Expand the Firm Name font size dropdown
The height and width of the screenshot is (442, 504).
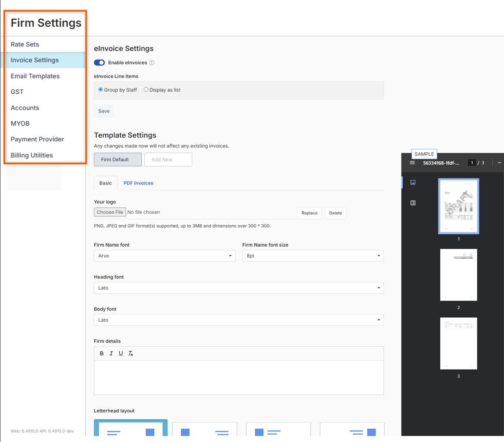(313, 256)
